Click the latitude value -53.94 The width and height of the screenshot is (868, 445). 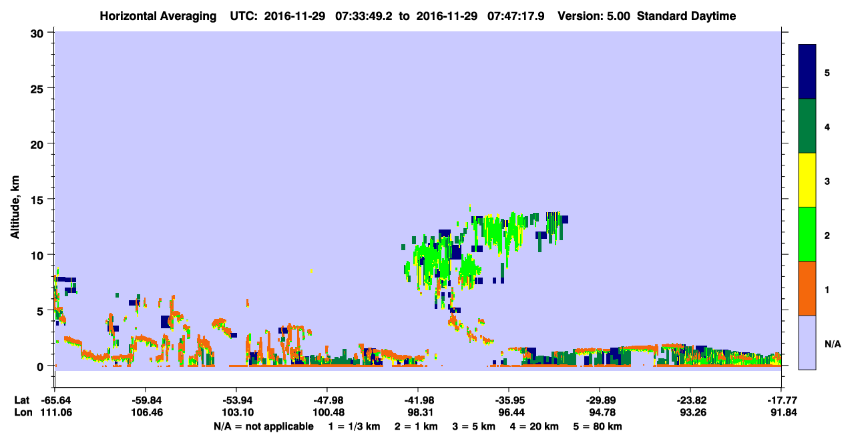point(236,400)
